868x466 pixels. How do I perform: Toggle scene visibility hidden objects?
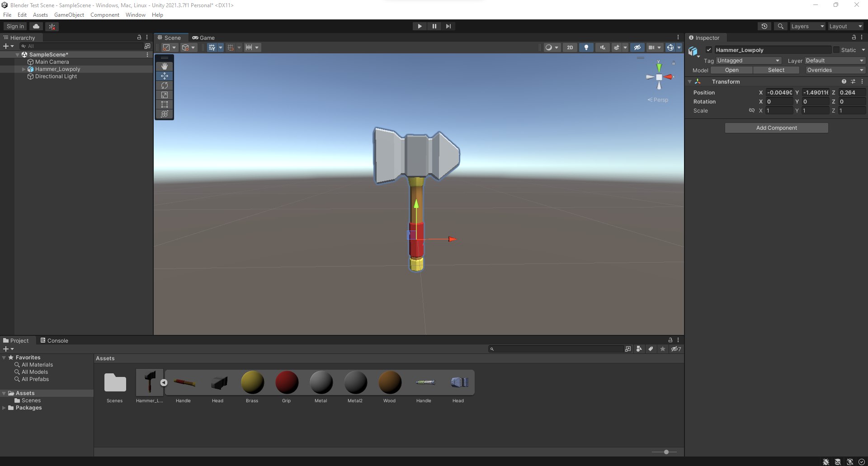[637, 47]
